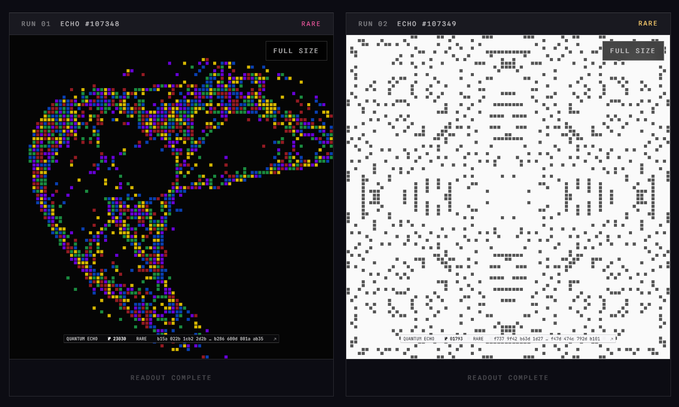Click the ECHO #107348 title
679x407 pixels.
pos(90,24)
